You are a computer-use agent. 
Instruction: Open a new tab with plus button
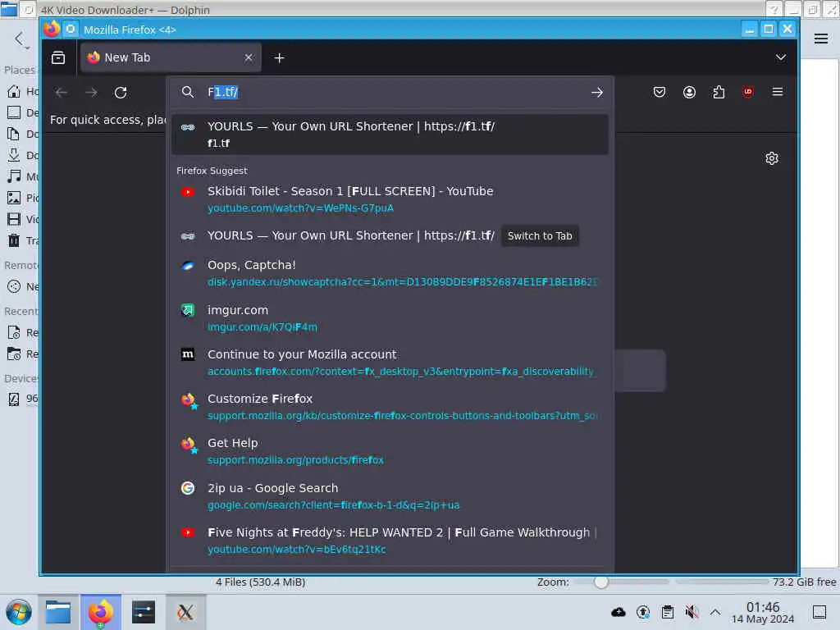point(279,57)
